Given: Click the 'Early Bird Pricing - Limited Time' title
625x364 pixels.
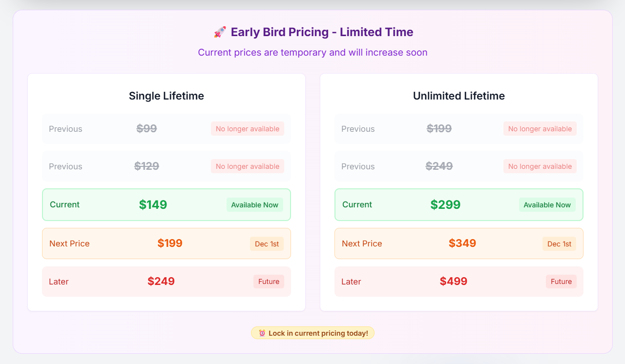Looking at the screenshot, I should coord(322,32).
